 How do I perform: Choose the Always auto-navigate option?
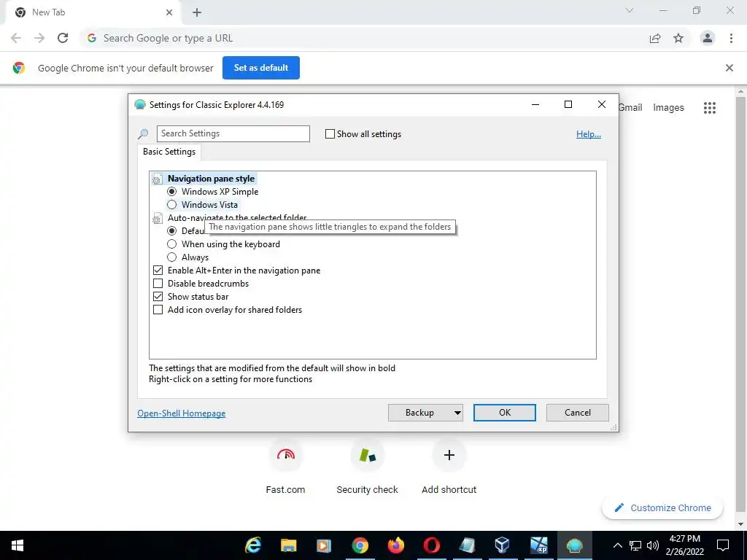tap(172, 257)
